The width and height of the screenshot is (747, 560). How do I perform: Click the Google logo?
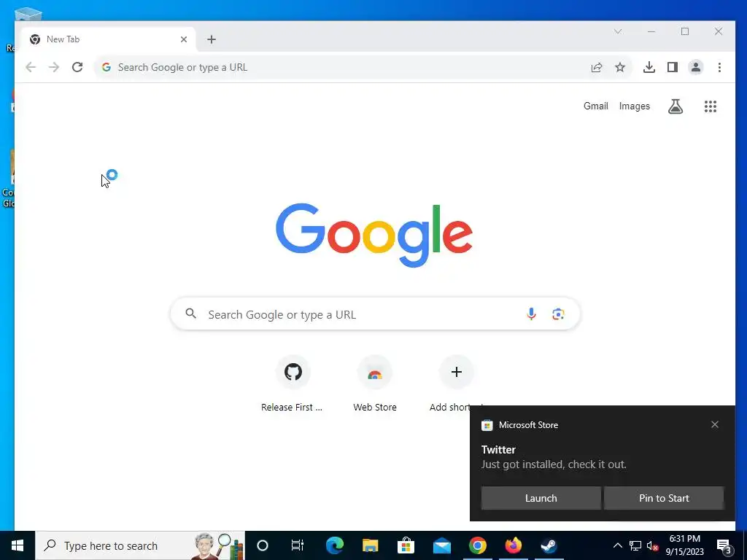coord(374,235)
